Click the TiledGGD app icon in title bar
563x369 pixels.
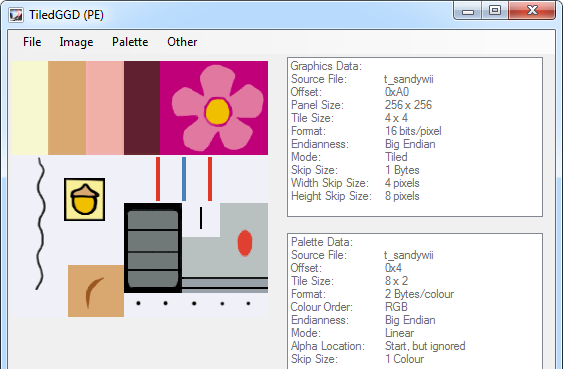click(x=16, y=15)
